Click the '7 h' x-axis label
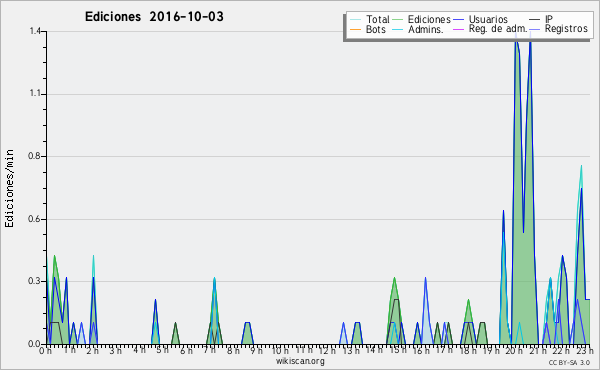 click(x=210, y=351)
